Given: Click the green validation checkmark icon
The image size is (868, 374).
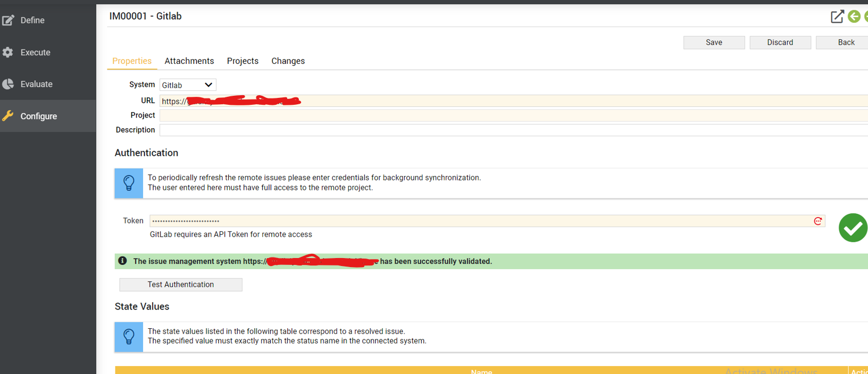Looking at the screenshot, I should click(x=853, y=228).
